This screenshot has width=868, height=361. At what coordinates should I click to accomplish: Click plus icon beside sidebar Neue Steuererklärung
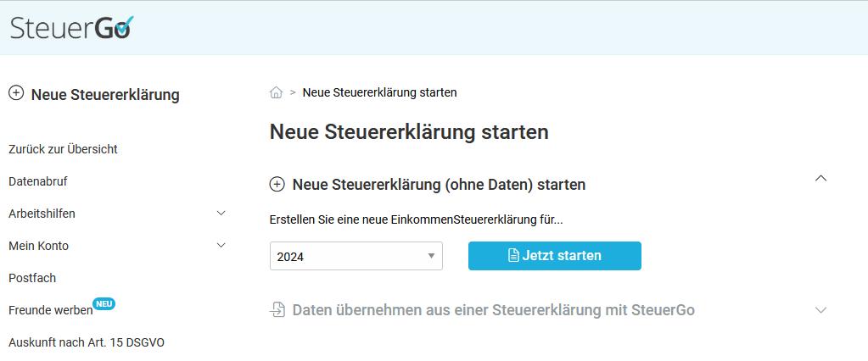point(15,93)
